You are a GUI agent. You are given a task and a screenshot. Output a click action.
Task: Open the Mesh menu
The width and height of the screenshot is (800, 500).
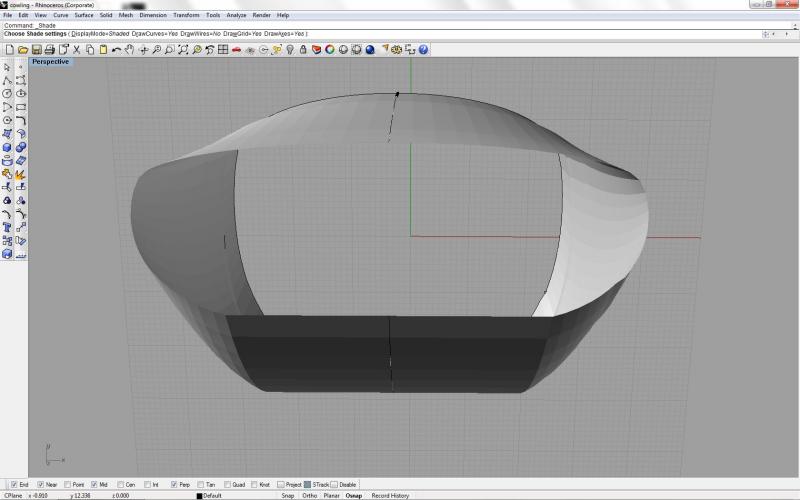pos(126,15)
